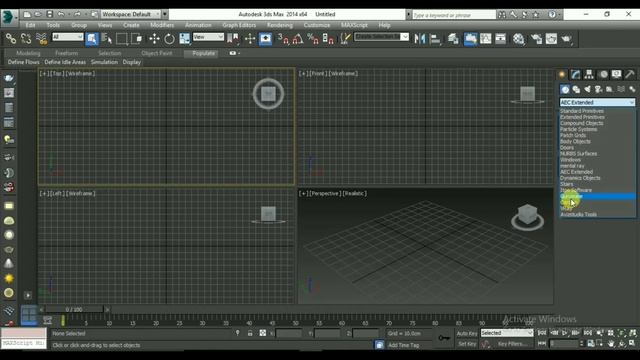Open the Display panel tab
The width and height of the screenshot is (640, 360).
616,74
